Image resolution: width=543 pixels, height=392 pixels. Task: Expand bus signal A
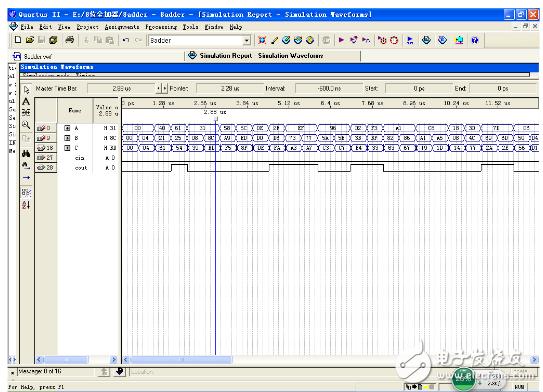(67, 128)
